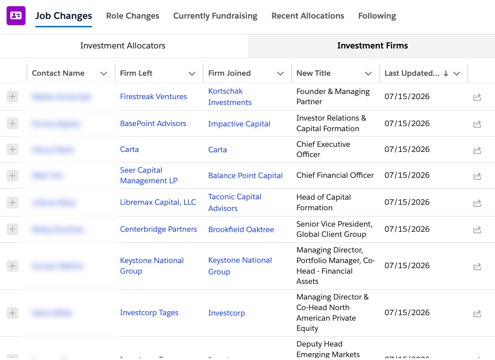Viewport: 495px width, 360px height.
Task: Open Investcorp Tages link
Action: coord(149,313)
